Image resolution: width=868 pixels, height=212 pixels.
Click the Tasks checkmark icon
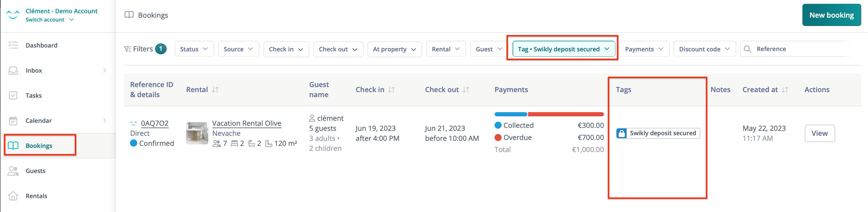tap(13, 96)
